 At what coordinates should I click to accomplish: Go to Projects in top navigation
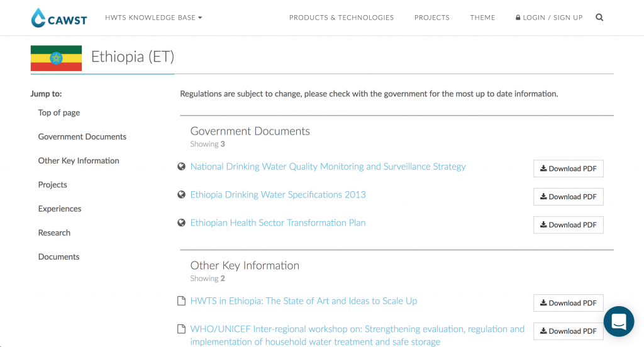(431, 17)
